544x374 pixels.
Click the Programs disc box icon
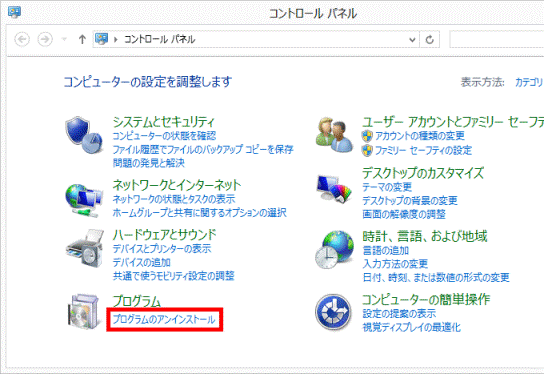coord(84,312)
